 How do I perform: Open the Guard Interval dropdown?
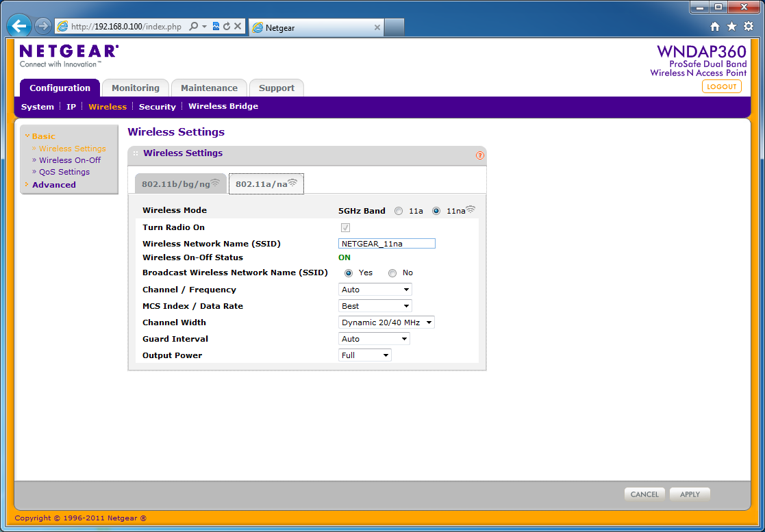(x=374, y=339)
